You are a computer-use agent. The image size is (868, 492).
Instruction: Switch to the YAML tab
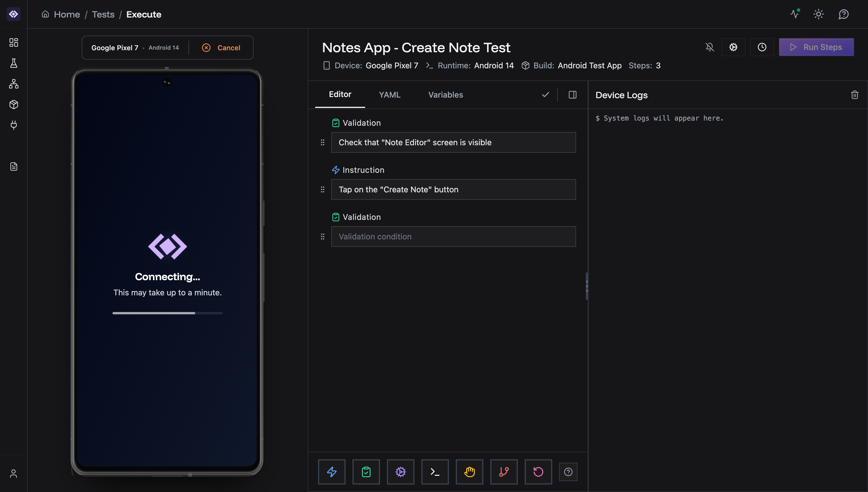tap(389, 95)
